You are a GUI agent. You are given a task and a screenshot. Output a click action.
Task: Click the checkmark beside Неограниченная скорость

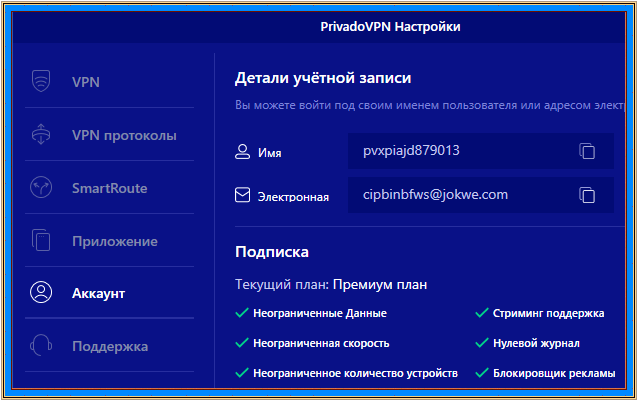pyautogui.click(x=242, y=343)
